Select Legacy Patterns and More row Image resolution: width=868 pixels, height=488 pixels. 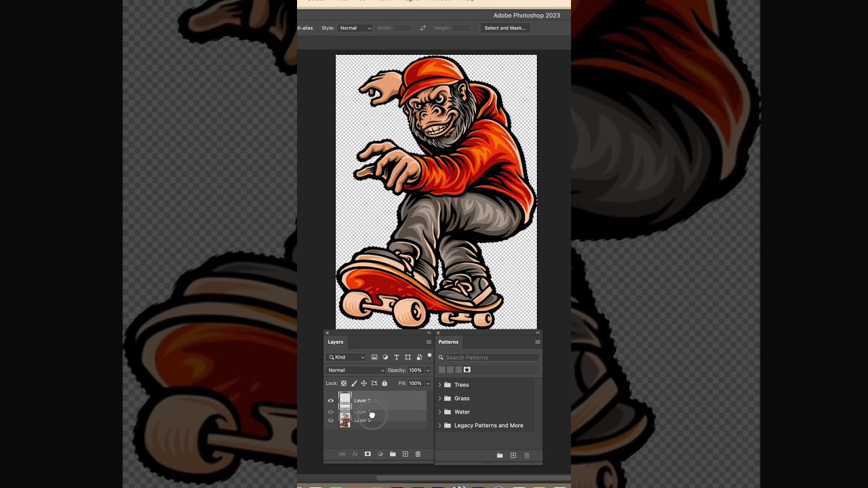click(x=485, y=426)
